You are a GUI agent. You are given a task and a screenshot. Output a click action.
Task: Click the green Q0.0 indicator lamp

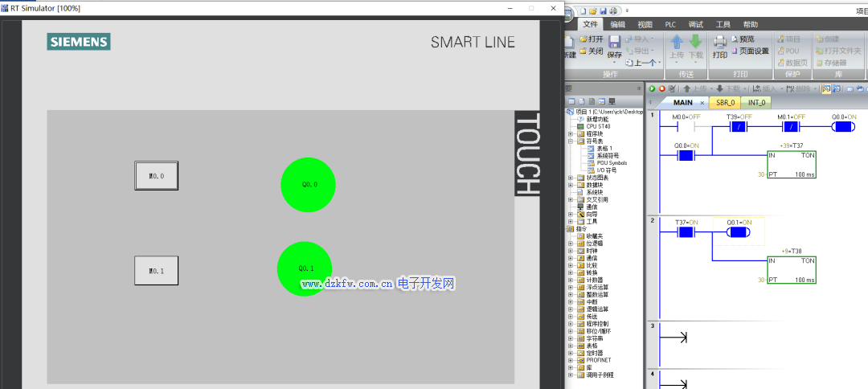308,185
